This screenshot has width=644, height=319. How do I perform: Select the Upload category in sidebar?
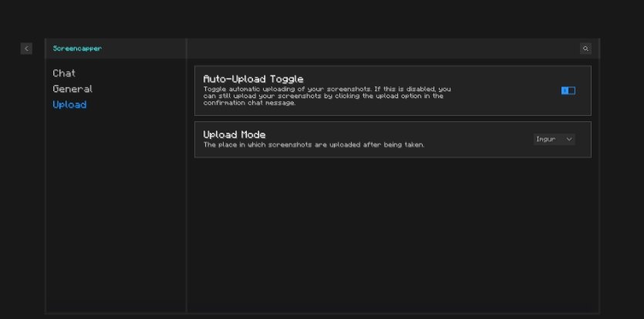69,104
